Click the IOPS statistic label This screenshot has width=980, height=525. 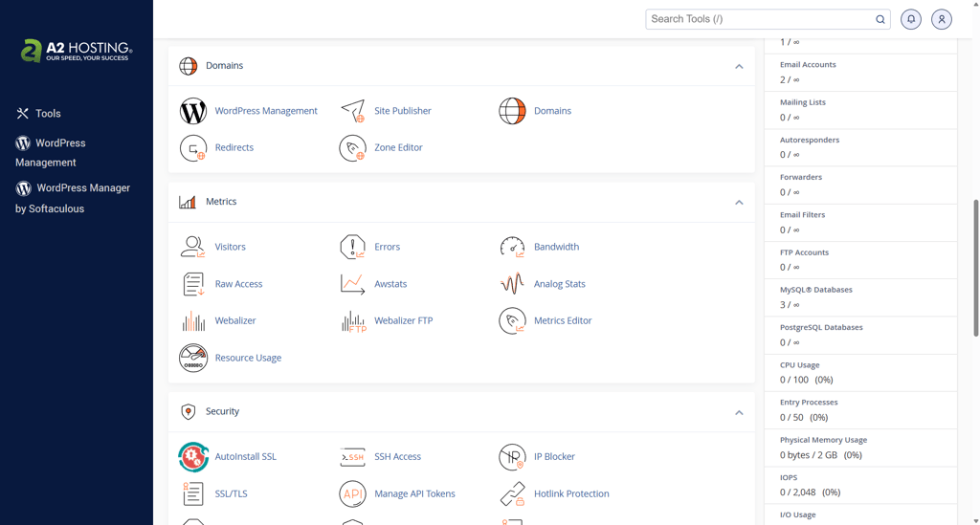point(789,477)
